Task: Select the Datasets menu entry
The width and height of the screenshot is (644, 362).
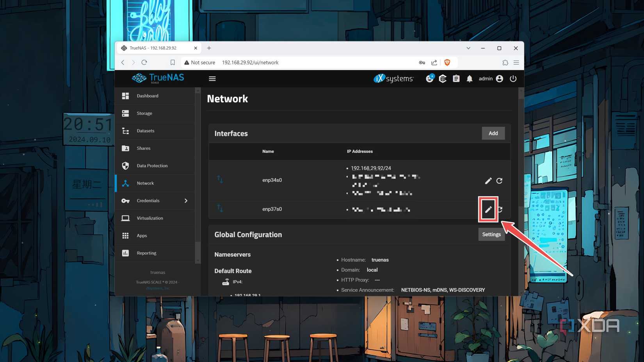Action: click(145, 131)
